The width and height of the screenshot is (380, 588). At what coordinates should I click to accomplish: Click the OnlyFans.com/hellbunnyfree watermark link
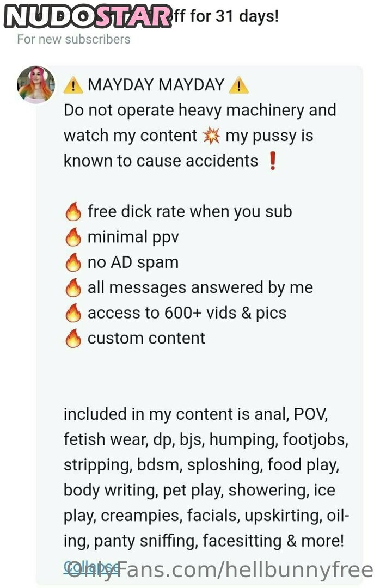218,569
